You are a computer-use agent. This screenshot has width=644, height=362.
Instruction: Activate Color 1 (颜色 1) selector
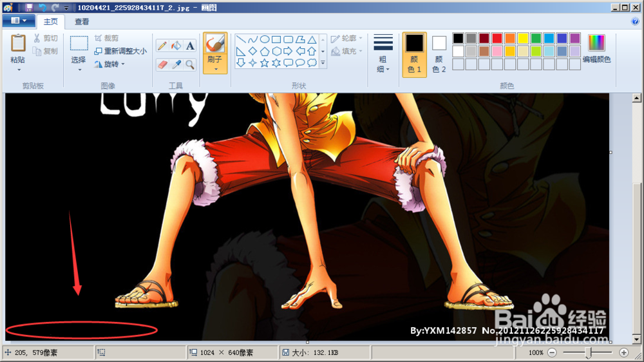click(x=414, y=54)
